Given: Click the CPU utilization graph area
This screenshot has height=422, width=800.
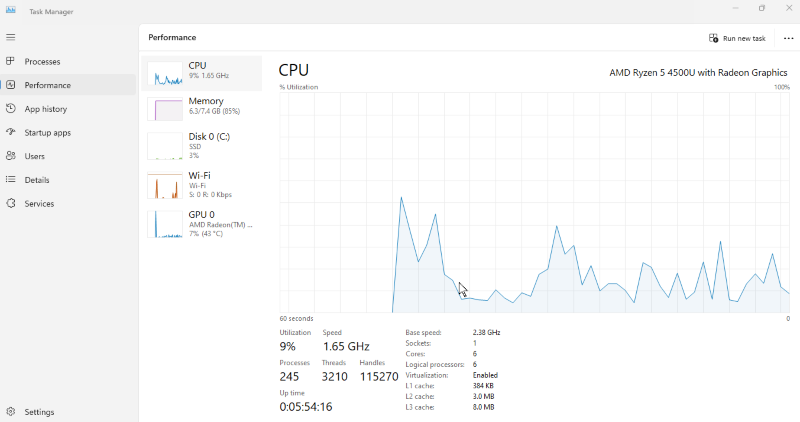Looking at the screenshot, I should (534, 203).
